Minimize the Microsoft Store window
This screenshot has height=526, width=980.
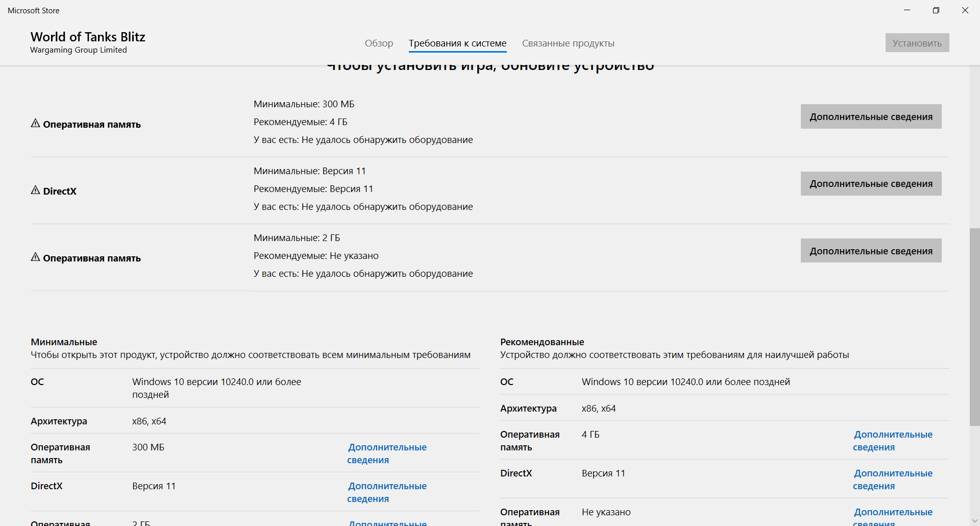coord(907,10)
